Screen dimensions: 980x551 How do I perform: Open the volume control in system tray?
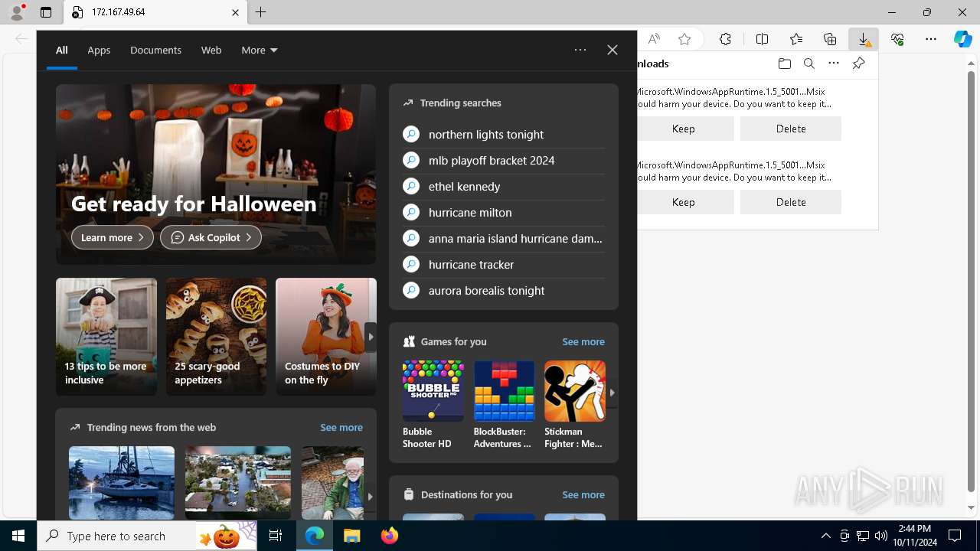pyautogui.click(x=881, y=536)
